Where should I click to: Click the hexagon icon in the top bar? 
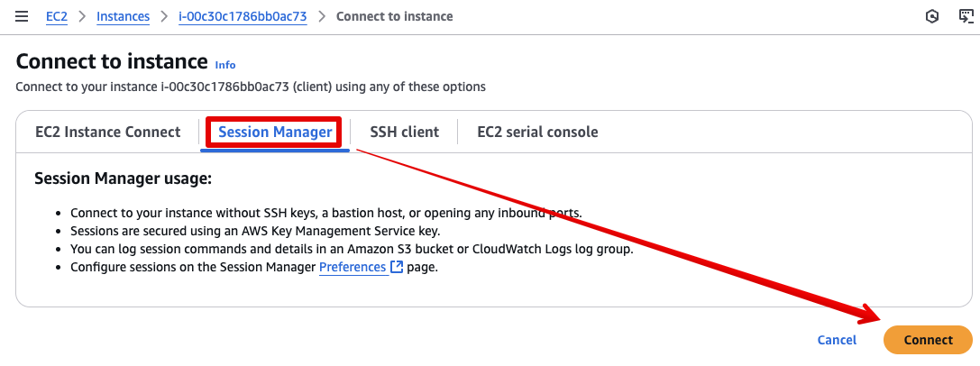[932, 17]
